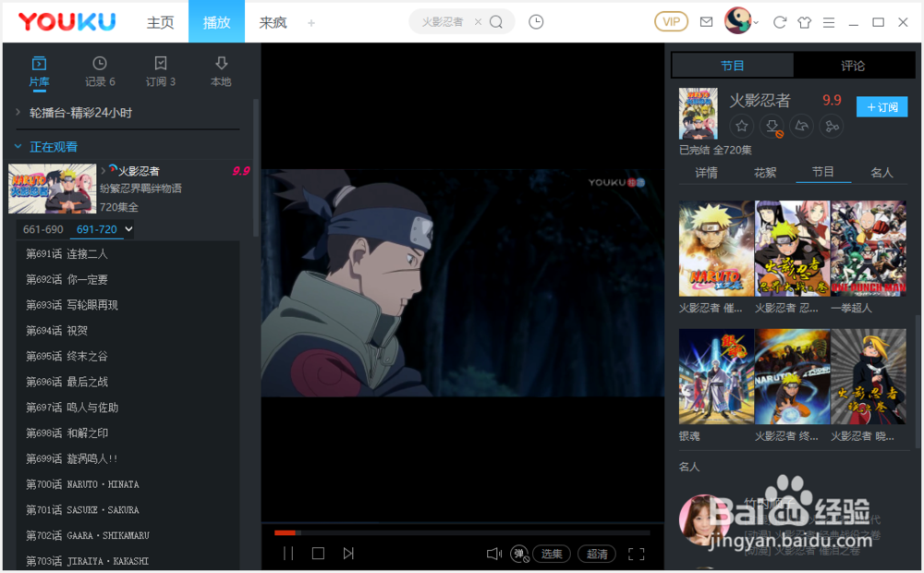Seek on the video progress bar
Viewport: 924px width, 573px height.
point(462,533)
